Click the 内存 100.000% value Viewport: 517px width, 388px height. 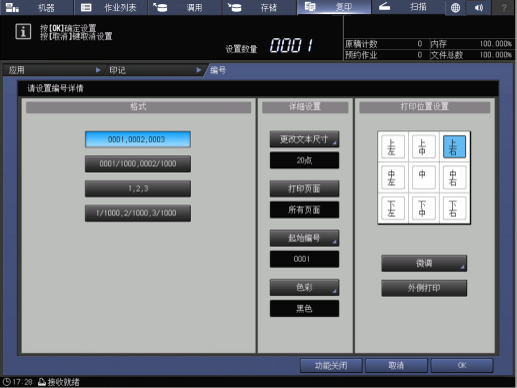(x=495, y=44)
